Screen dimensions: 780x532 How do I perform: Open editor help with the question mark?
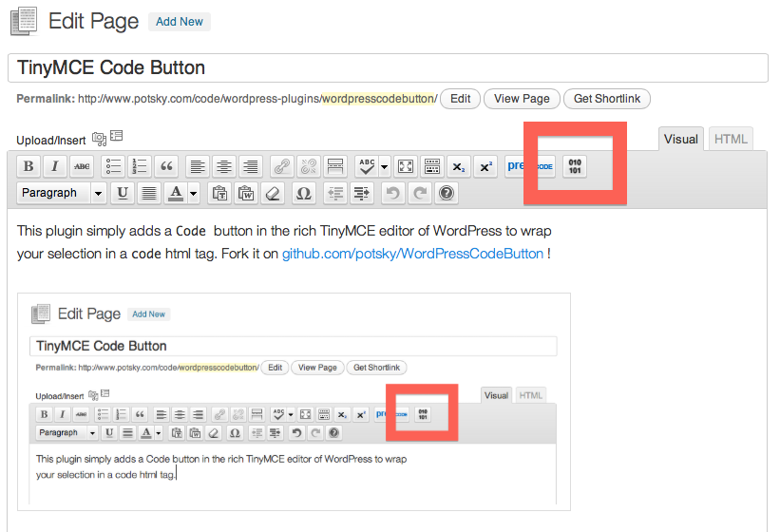click(x=447, y=193)
